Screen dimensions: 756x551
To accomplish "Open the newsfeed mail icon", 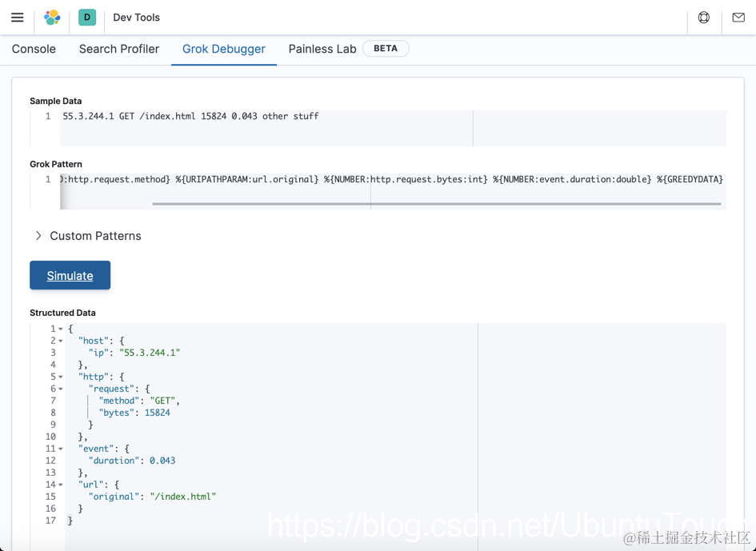I will pos(738,18).
